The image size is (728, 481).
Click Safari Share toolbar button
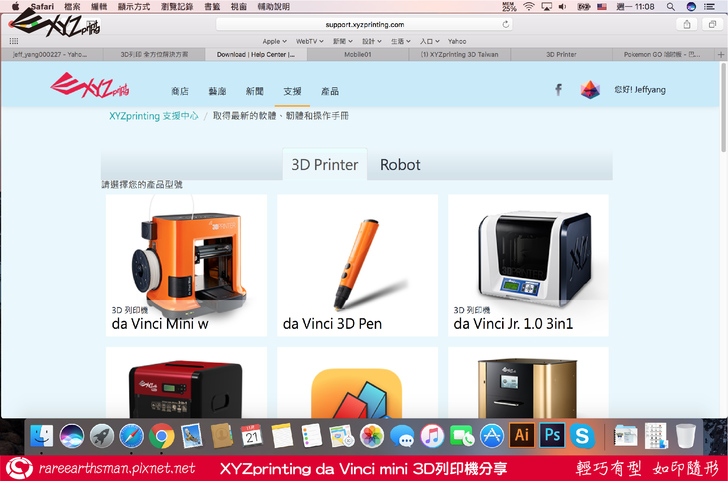click(x=687, y=25)
